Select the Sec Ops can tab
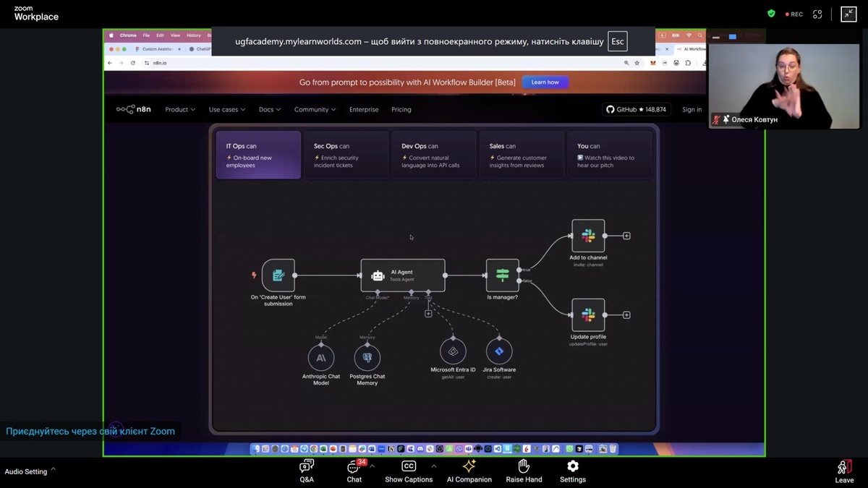Viewport: 868px width, 488px height. 346,155
